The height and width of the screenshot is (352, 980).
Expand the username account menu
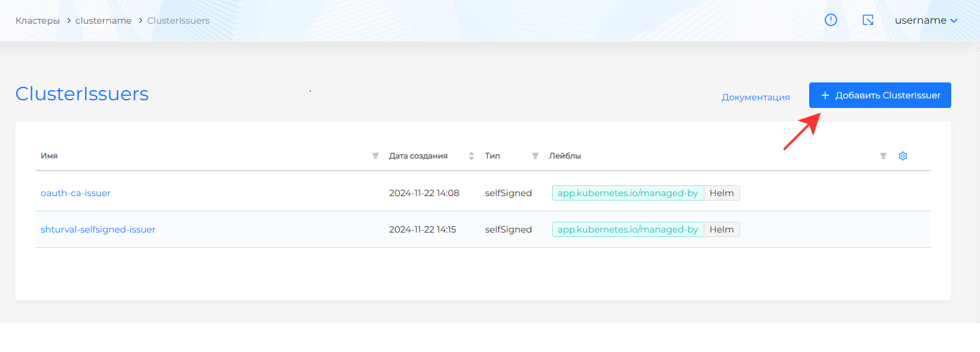pyautogui.click(x=926, y=20)
